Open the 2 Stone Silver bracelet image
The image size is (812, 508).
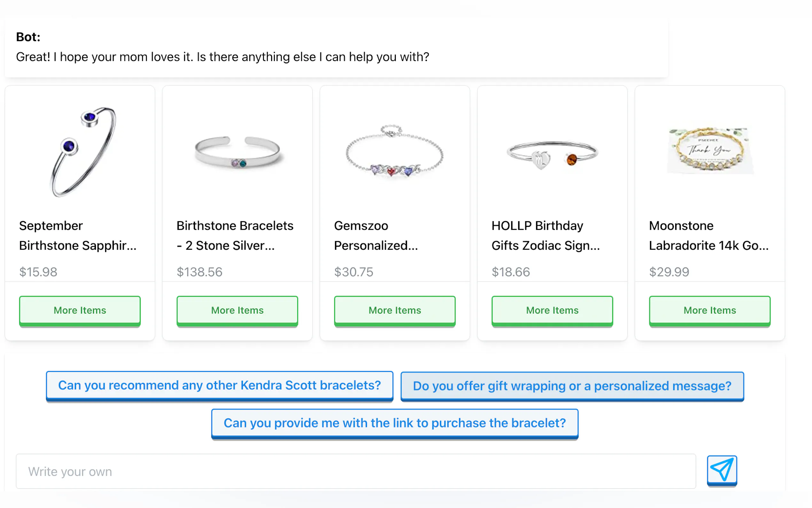point(237,152)
